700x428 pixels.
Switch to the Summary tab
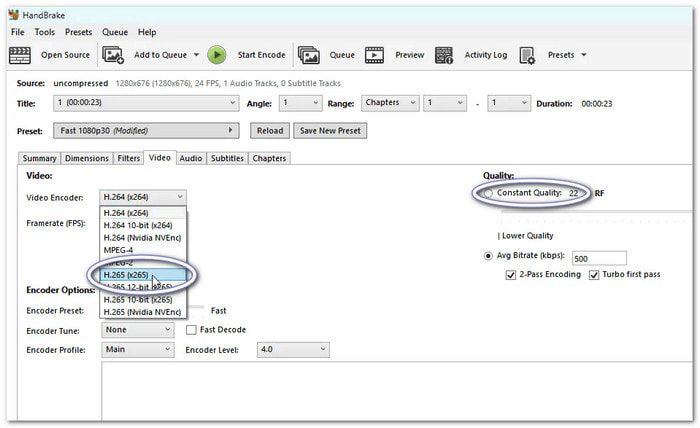click(x=39, y=158)
